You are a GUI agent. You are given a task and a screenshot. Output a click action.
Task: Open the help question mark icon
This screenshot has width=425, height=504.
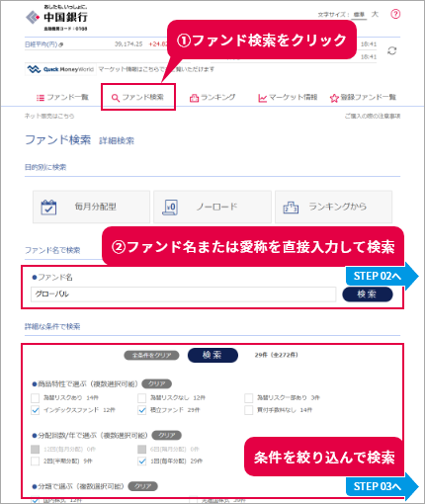[x=395, y=14]
